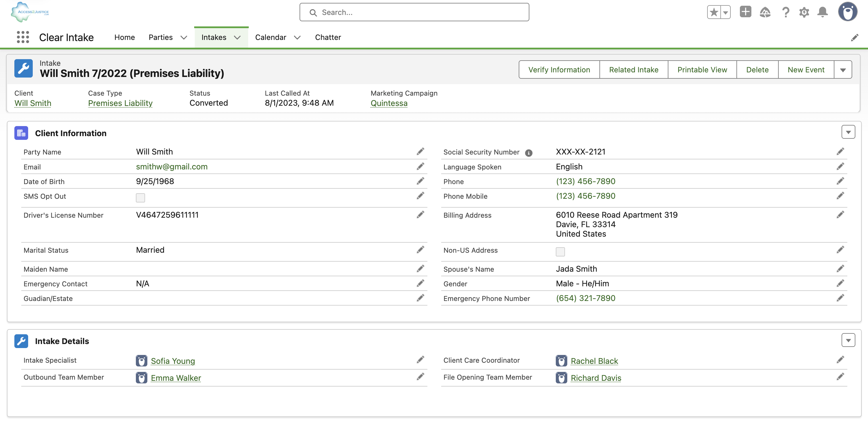The height and width of the screenshot is (421, 868).
Task: Open Rachel Black user link
Action: pyautogui.click(x=594, y=361)
